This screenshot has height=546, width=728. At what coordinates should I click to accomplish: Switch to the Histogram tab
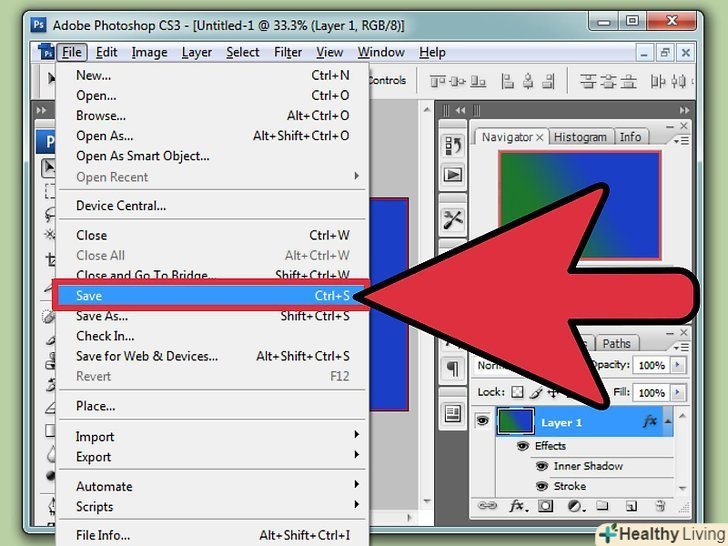coord(580,137)
